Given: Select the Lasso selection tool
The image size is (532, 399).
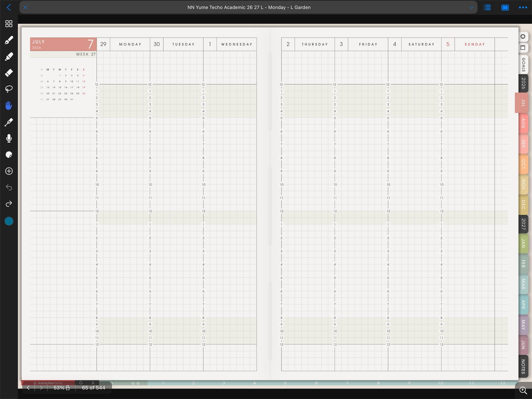Looking at the screenshot, I should click(x=9, y=89).
